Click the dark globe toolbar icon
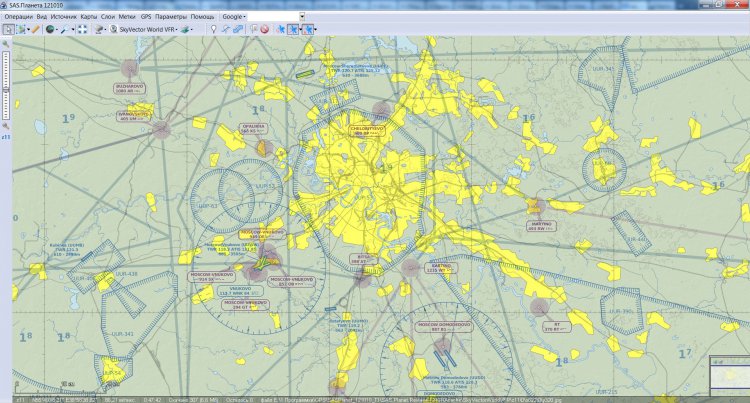The width and height of the screenshot is (750, 403). (50, 30)
